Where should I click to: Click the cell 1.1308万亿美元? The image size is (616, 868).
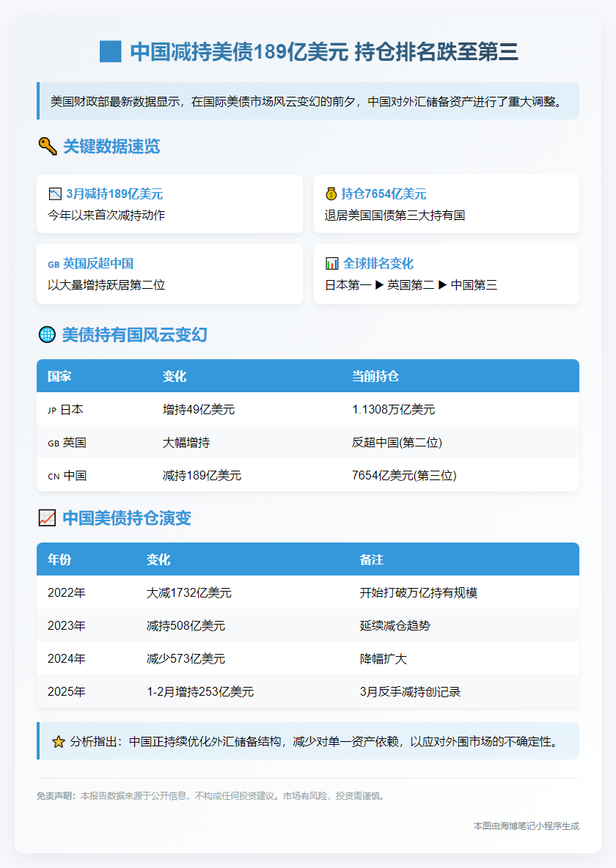click(394, 410)
